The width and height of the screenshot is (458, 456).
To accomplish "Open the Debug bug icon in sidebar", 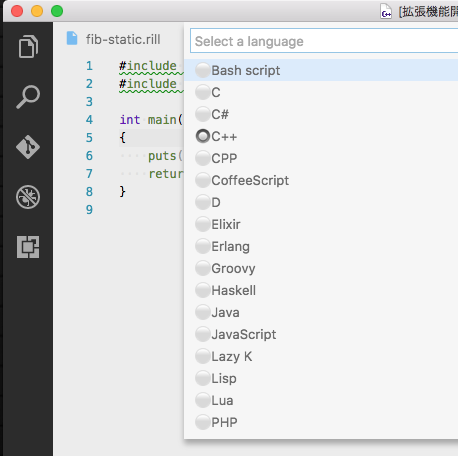I will tap(28, 197).
